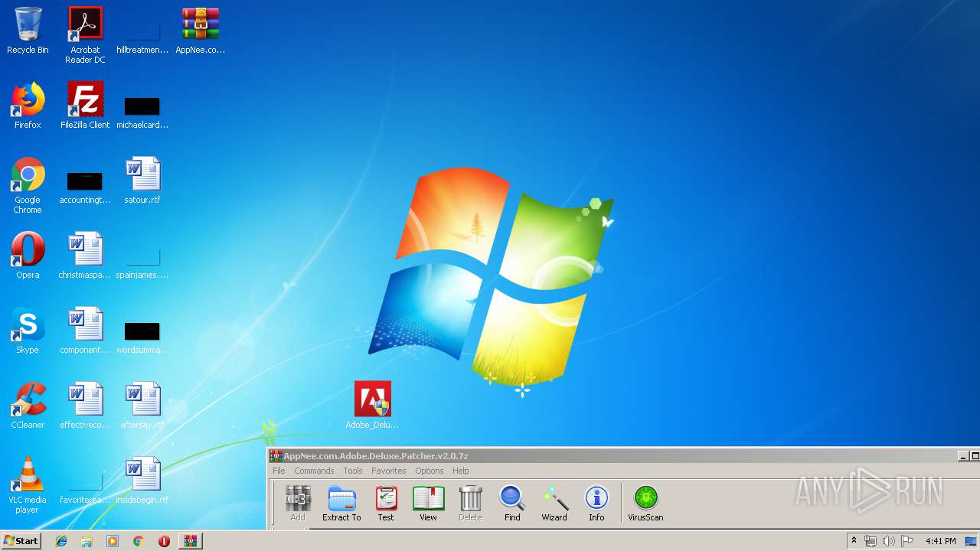Show archive Info in WinRAR
Image resolution: width=980 pixels, height=551 pixels.
596,504
